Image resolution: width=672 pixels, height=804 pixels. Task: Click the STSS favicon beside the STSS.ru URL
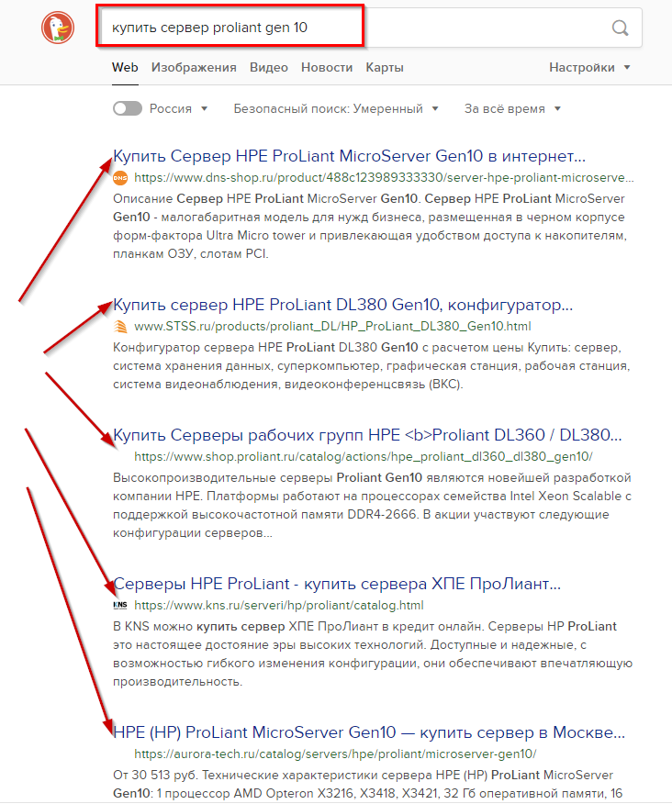point(120,327)
